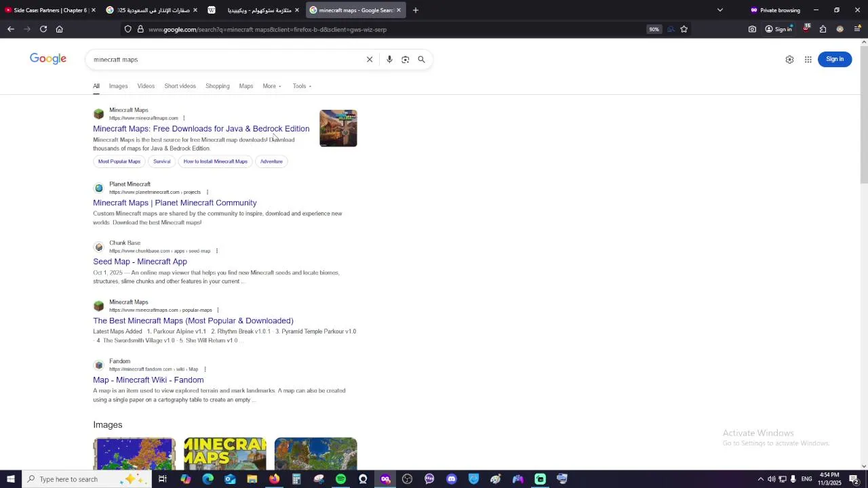Select the All results tab

[x=96, y=86]
